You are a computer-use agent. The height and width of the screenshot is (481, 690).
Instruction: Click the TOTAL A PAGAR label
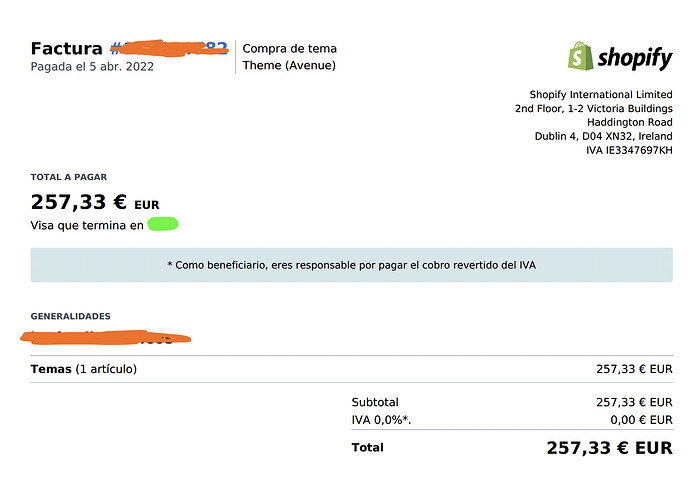(x=69, y=177)
